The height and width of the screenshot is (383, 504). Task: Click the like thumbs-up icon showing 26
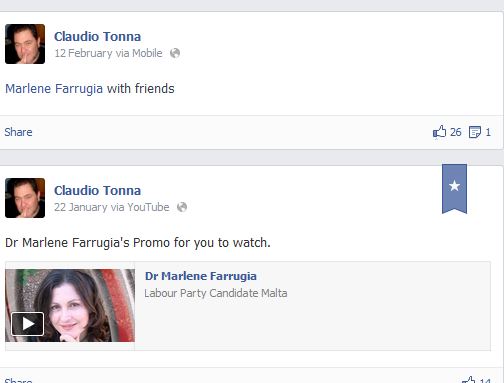(439, 132)
